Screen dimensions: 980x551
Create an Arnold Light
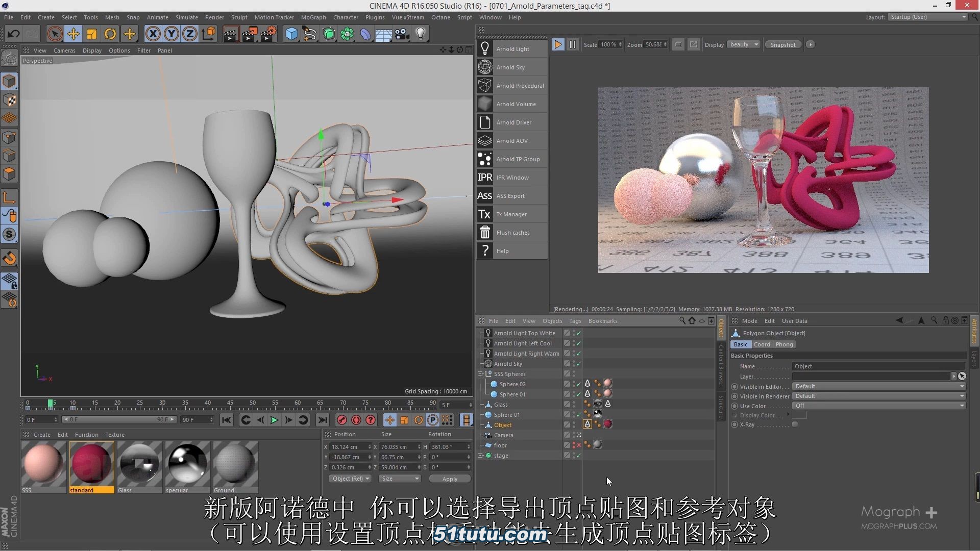click(512, 49)
